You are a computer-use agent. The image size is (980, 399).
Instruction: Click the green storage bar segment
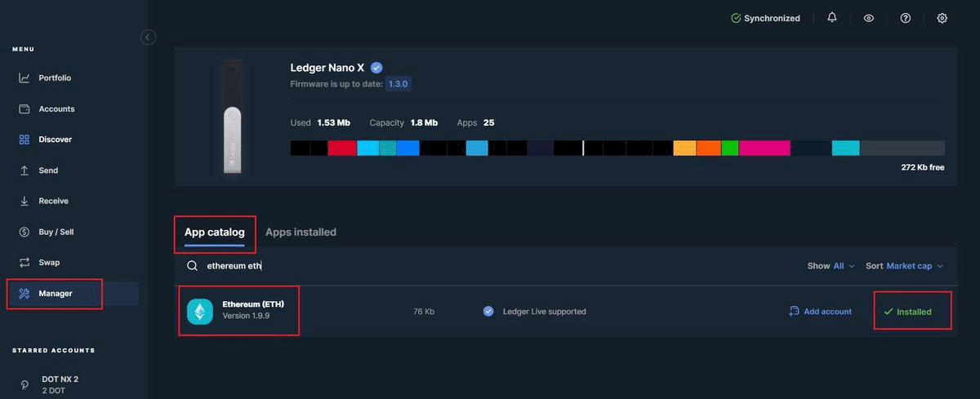(729, 148)
